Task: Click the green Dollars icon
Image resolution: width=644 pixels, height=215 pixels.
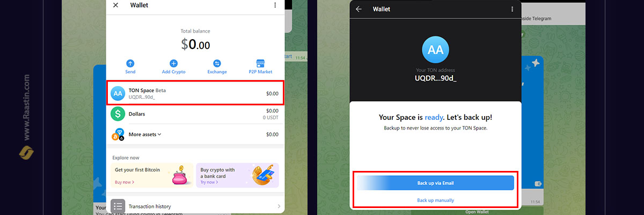Action: coord(118,114)
